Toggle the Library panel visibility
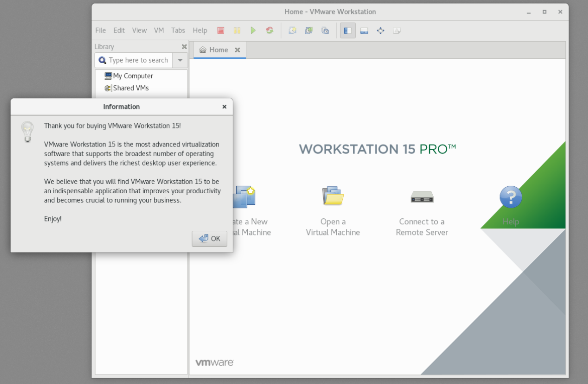 (347, 31)
